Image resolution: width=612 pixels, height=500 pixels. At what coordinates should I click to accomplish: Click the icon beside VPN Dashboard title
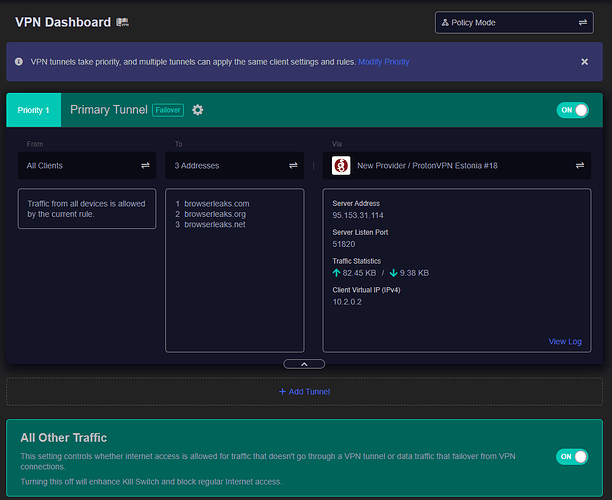(122, 22)
